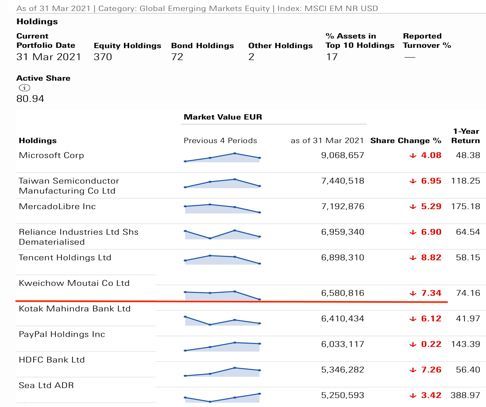The width and height of the screenshot is (486, 407).
Task: Click the 1-Year Return column header
Action: tap(466, 136)
